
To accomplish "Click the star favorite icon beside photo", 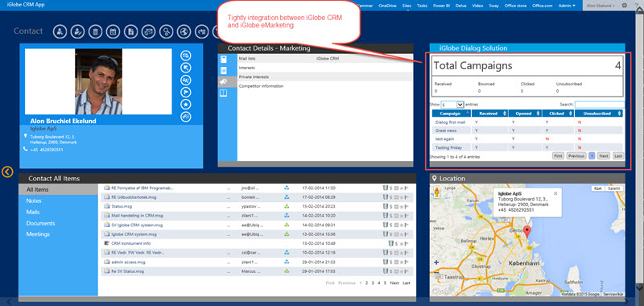I will 186,105.
